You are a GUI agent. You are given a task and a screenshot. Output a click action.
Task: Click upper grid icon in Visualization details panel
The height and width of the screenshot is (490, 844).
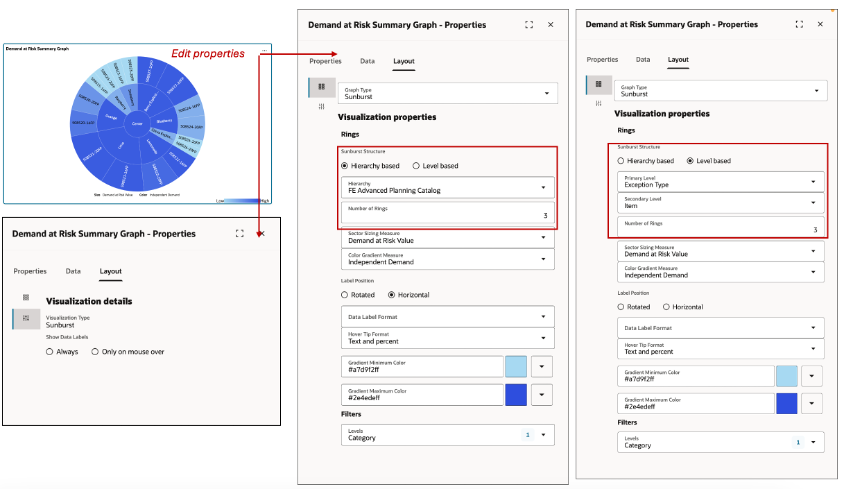[x=26, y=297]
